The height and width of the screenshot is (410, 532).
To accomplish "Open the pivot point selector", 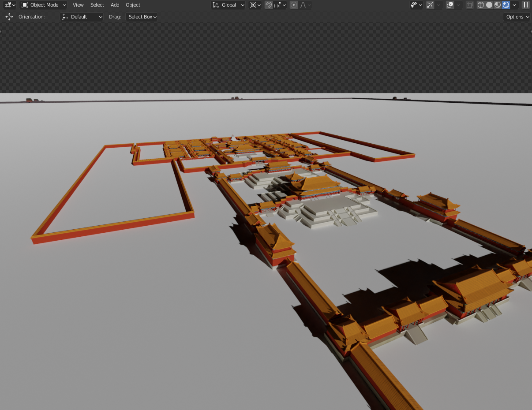I will (255, 5).
